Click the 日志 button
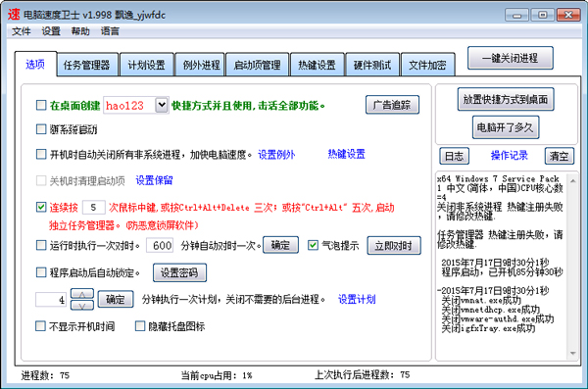The width and height of the screenshot is (588, 389). [x=454, y=156]
